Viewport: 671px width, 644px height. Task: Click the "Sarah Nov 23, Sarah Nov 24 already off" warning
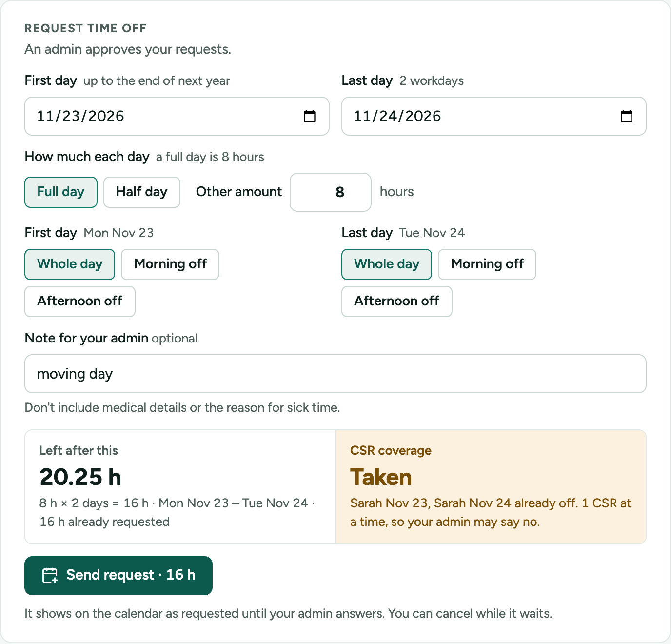pos(463,503)
